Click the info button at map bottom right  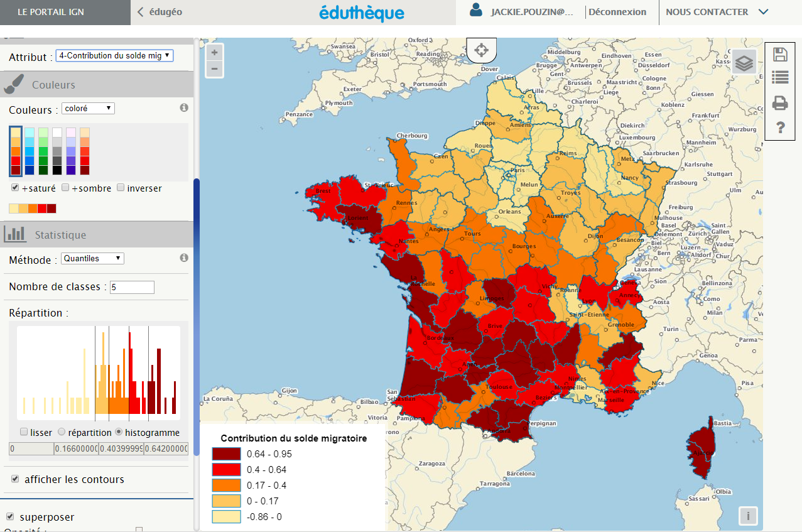[x=748, y=516]
